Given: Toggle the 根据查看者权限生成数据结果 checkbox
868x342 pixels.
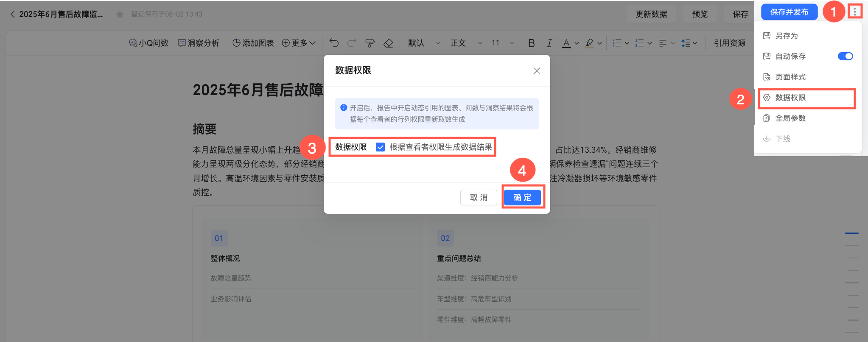Looking at the screenshot, I should click(380, 147).
